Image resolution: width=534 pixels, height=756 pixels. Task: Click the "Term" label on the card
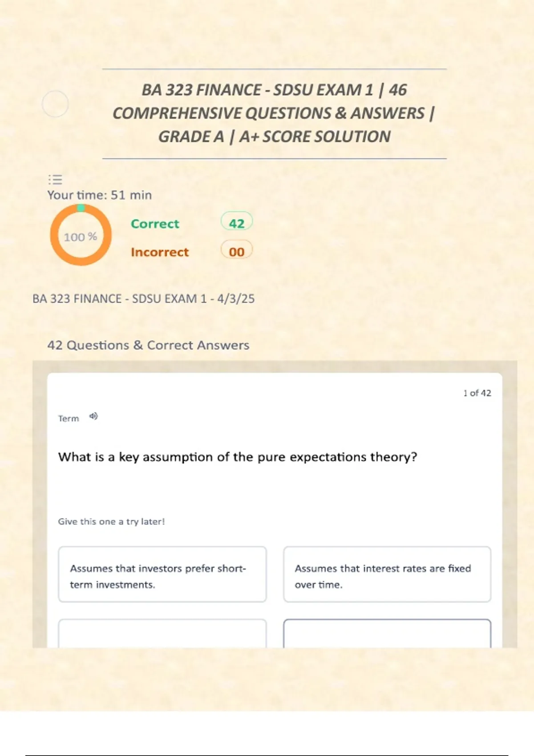pos(69,418)
